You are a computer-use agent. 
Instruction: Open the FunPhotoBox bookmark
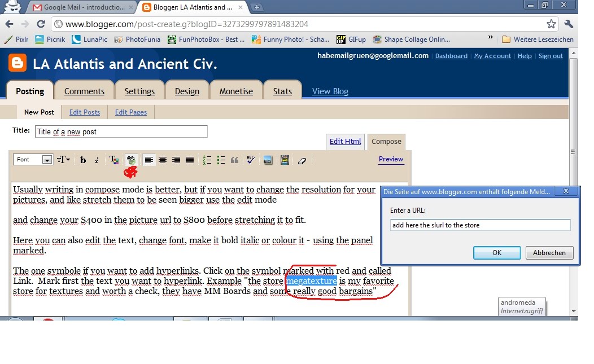point(207,40)
